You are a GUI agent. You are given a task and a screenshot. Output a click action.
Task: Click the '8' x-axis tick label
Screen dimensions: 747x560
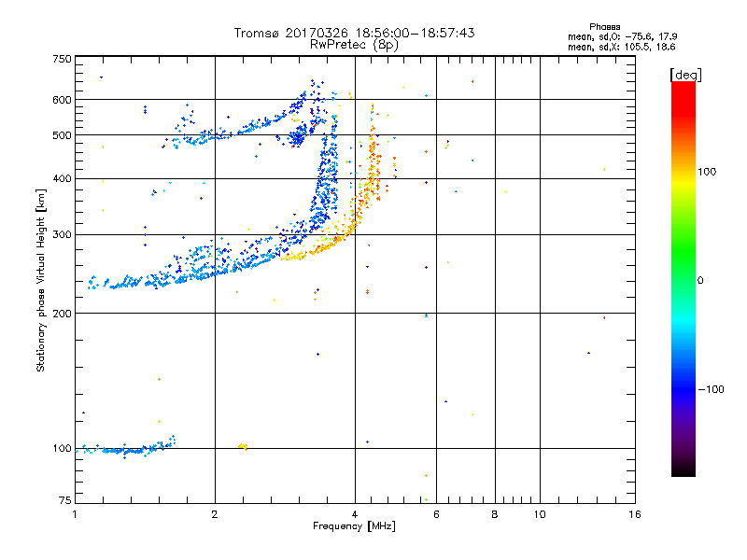pos(495,514)
